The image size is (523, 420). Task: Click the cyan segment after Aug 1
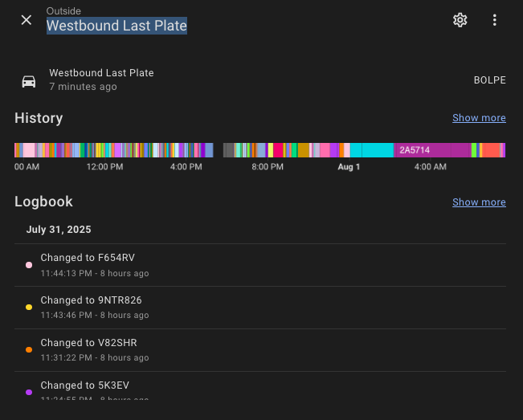[372, 150]
